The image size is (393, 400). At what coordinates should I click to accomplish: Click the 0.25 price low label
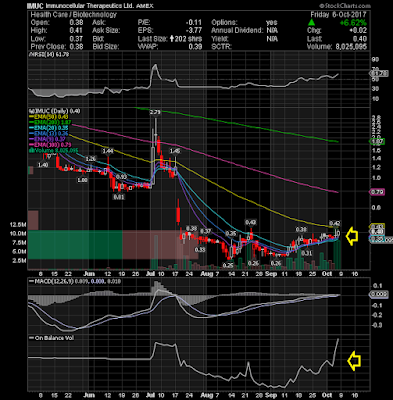point(228,265)
